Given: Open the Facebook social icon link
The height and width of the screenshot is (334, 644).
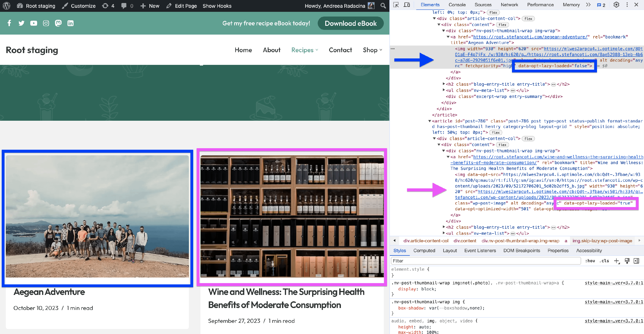Looking at the screenshot, I should (x=9, y=23).
